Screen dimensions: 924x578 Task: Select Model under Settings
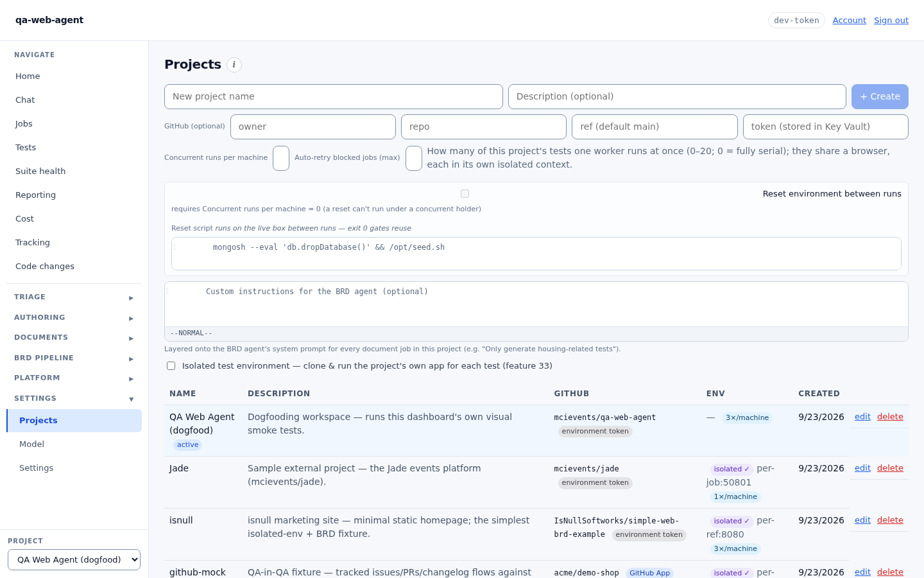tap(74, 444)
